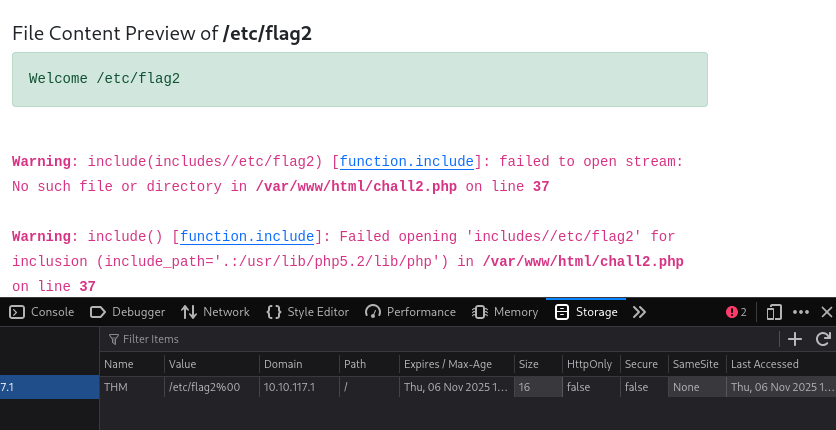Screen dimensions: 836x430
Task: Select the Style Editor tab
Action: point(307,312)
